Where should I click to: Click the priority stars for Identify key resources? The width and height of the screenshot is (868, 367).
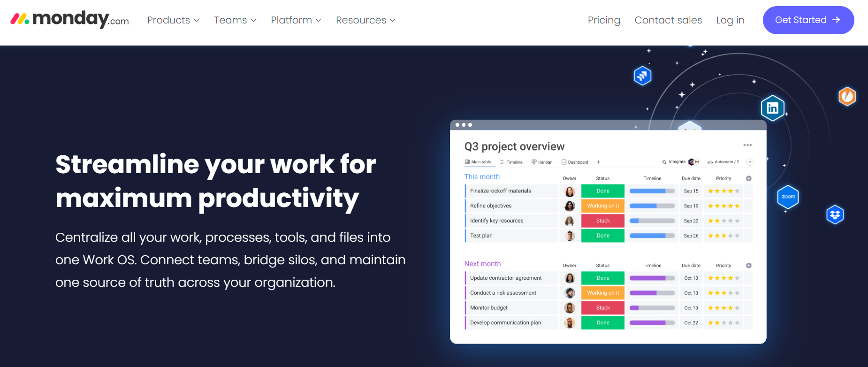pyautogui.click(x=724, y=221)
